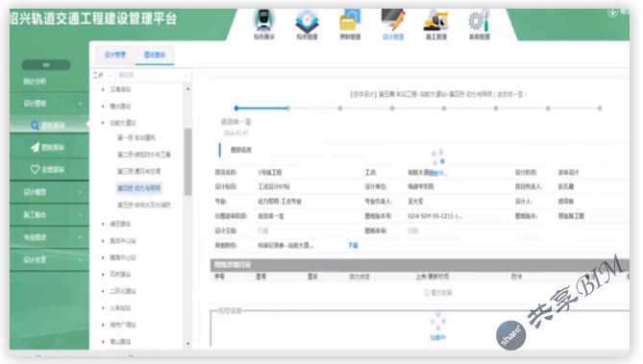Screen dimensions: 643x364
Task: Open the 系统管理 gear icon module
Action: click(480, 24)
